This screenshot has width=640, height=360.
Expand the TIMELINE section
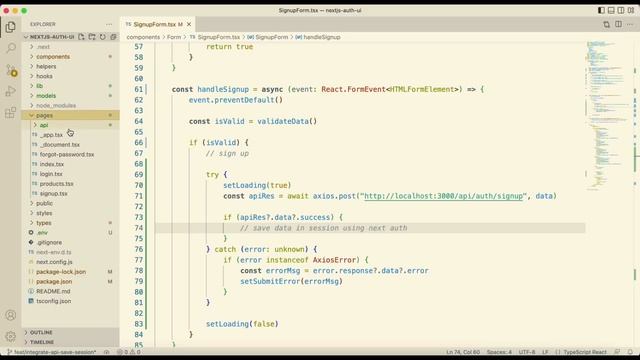point(70,342)
